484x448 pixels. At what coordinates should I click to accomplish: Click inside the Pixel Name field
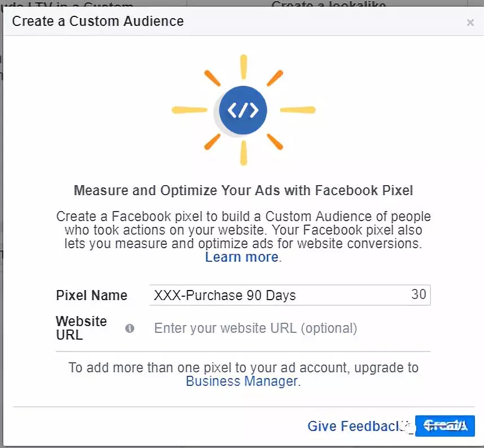[x=254, y=295]
